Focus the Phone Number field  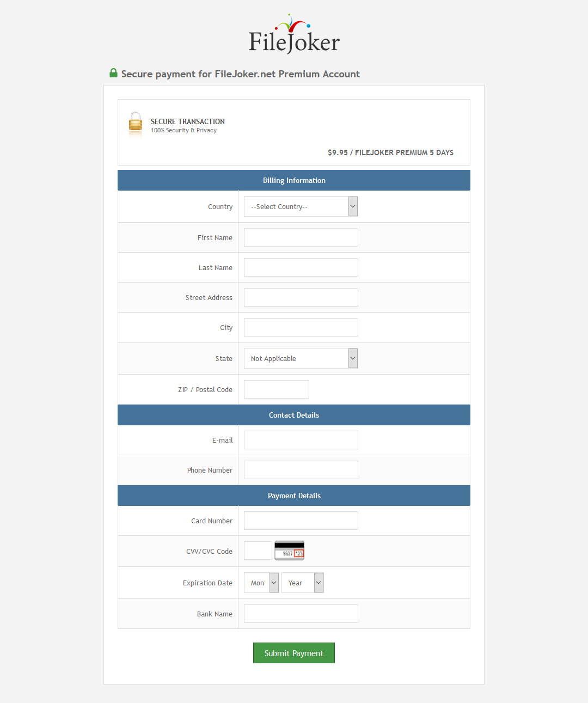pyautogui.click(x=301, y=470)
